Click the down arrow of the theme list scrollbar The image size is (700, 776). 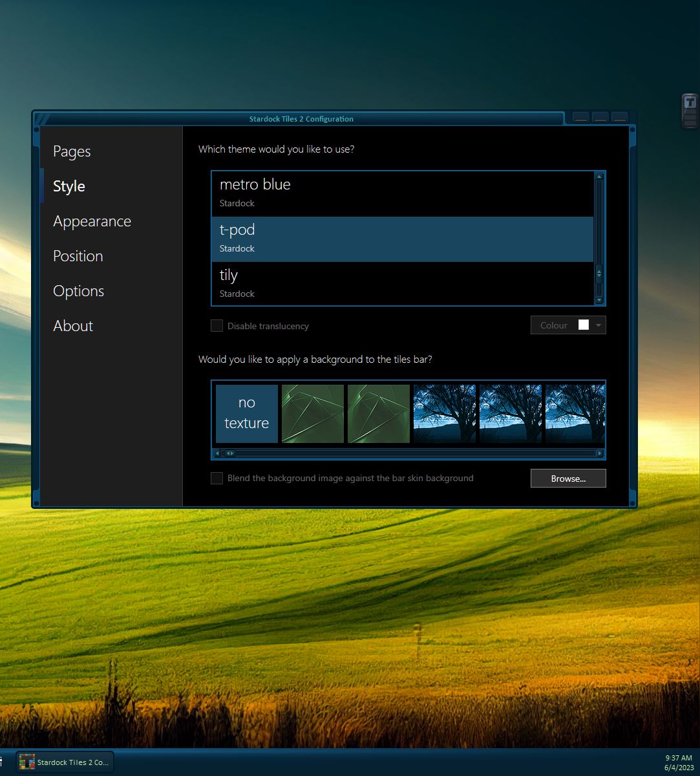tap(599, 300)
